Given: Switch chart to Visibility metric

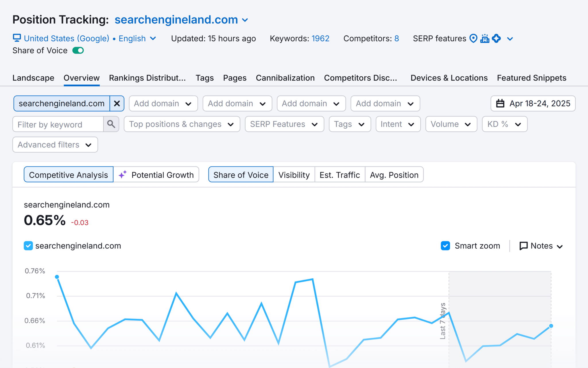Looking at the screenshot, I should point(294,175).
